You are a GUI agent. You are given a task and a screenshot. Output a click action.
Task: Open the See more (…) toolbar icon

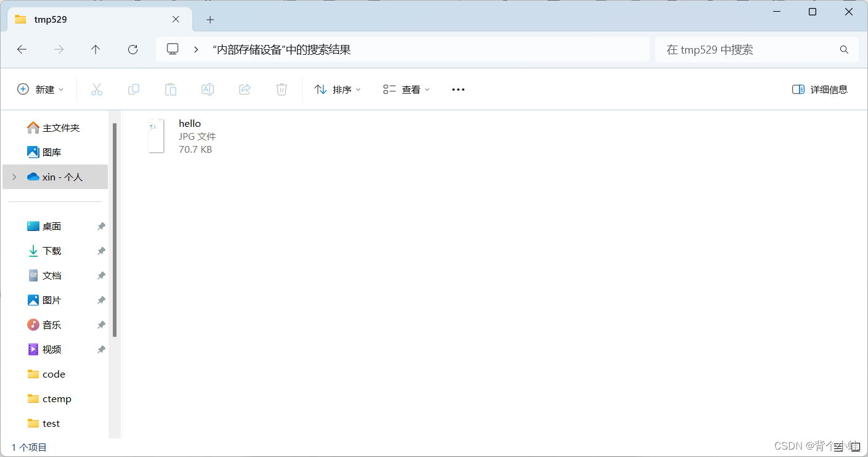tap(458, 89)
